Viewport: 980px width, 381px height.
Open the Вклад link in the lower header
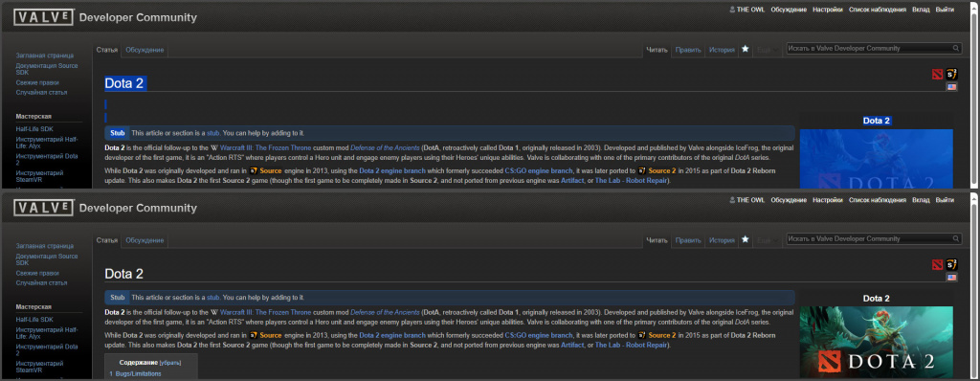(x=921, y=200)
